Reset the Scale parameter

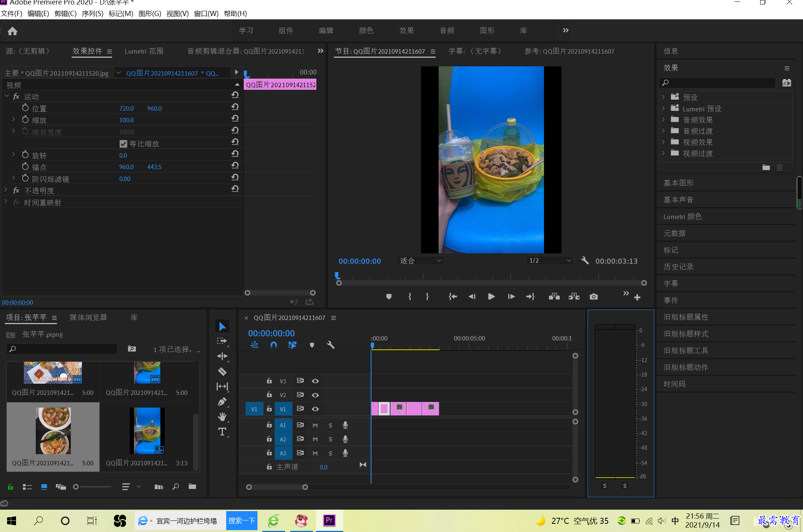click(x=235, y=118)
